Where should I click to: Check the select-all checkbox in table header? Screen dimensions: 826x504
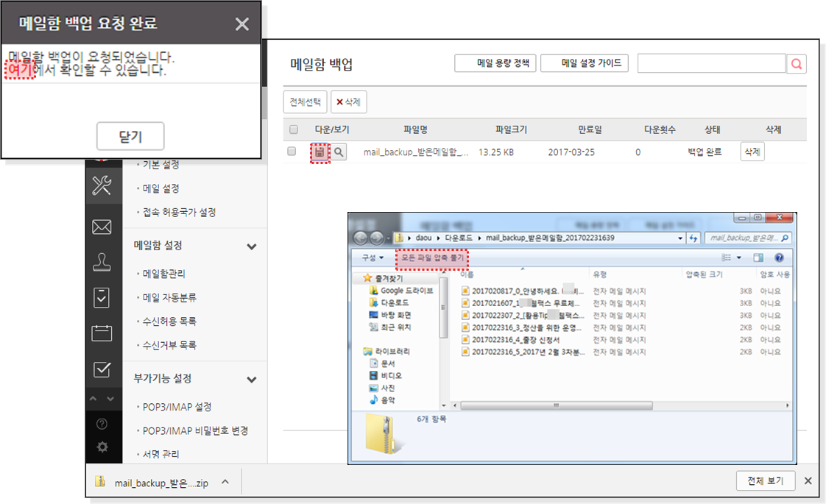[x=294, y=129]
